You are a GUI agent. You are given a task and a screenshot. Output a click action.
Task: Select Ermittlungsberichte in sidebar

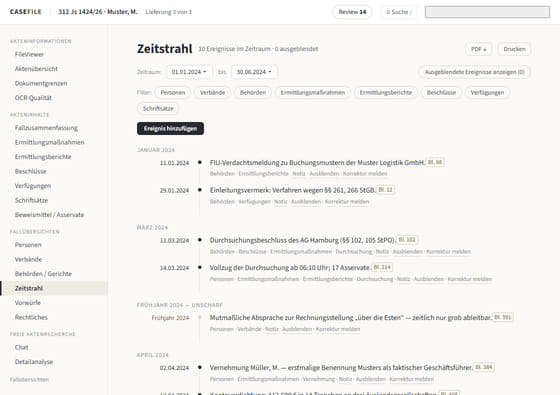point(43,156)
